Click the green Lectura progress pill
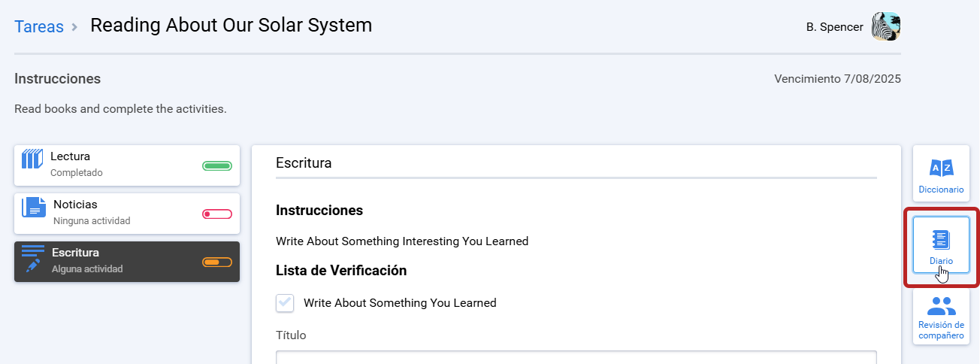This screenshot has height=364, width=980. pyautogui.click(x=217, y=166)
